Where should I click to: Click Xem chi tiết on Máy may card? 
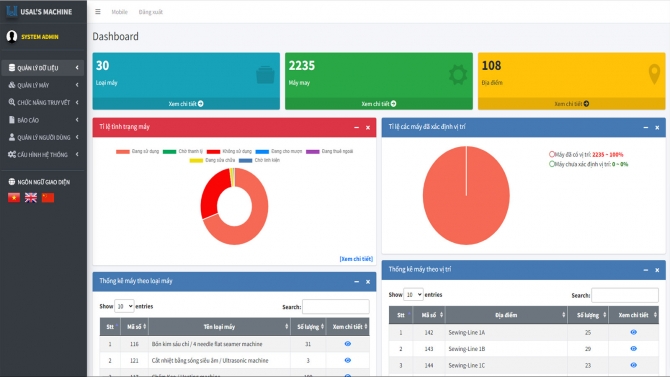pyautogui.click(x=379, y=104)
